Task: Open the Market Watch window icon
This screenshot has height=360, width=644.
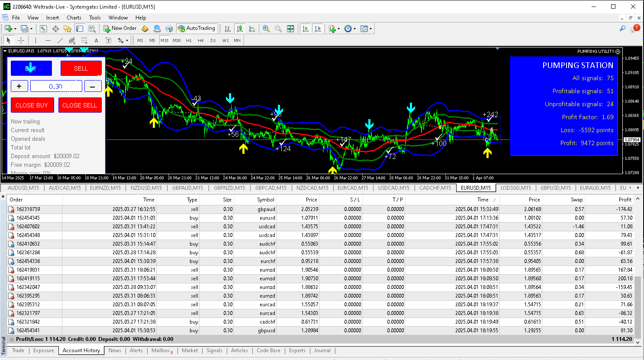Action: click(x=43, y=29)
